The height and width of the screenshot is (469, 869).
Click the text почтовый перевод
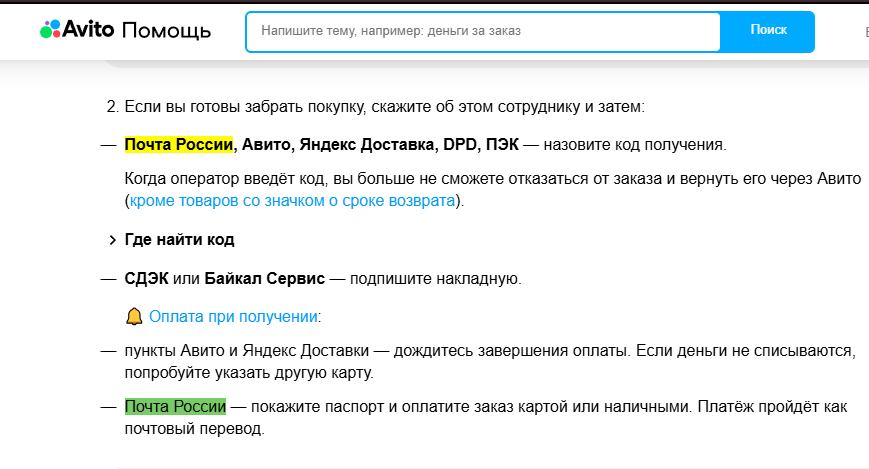coord(195,429)
